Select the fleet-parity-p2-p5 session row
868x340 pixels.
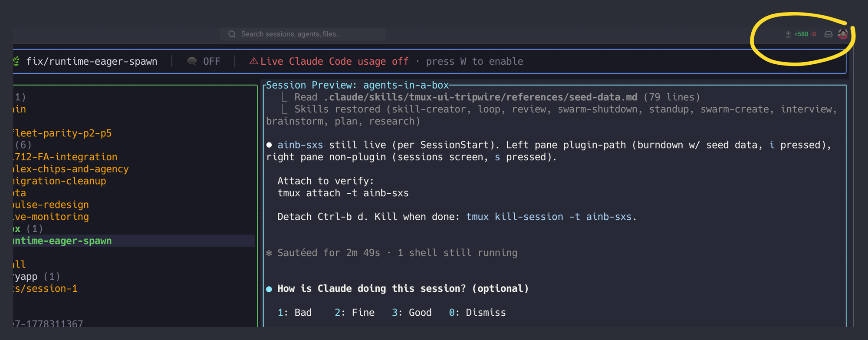[x=62, y=133]
